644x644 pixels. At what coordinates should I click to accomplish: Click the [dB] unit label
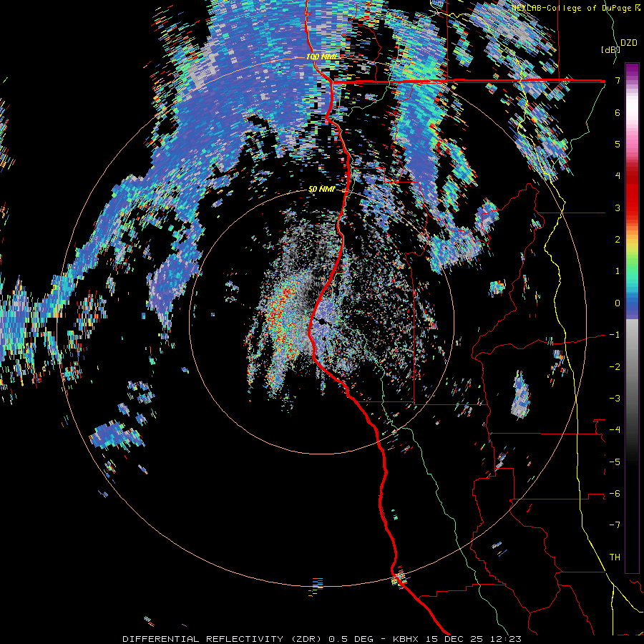pyautogui.click(x=610, y=49)
